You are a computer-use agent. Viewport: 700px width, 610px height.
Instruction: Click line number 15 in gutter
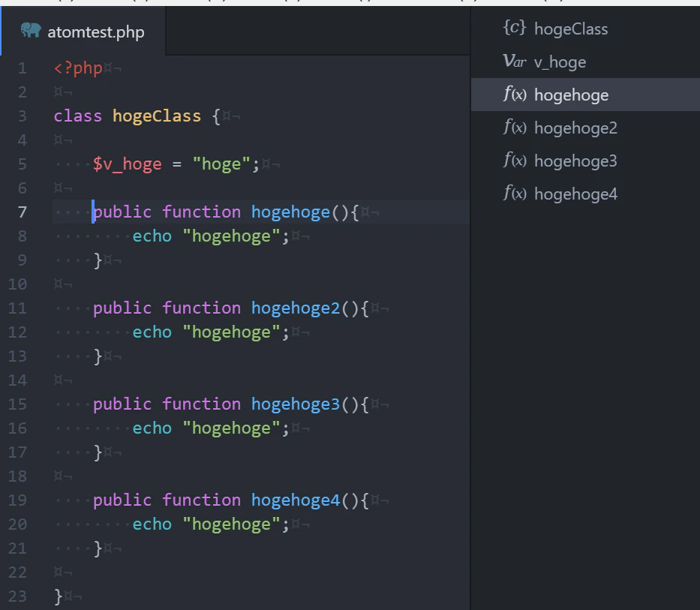[17, 404]
